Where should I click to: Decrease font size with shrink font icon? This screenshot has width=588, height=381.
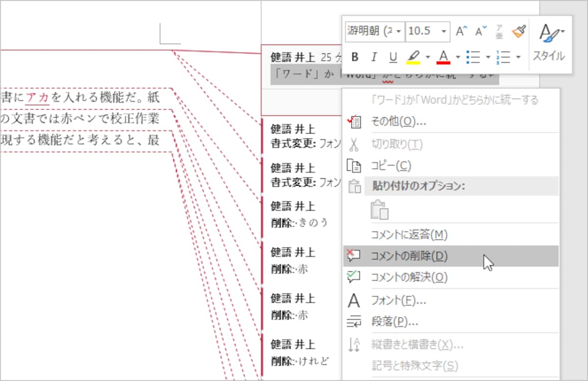(x=481, y=31)
